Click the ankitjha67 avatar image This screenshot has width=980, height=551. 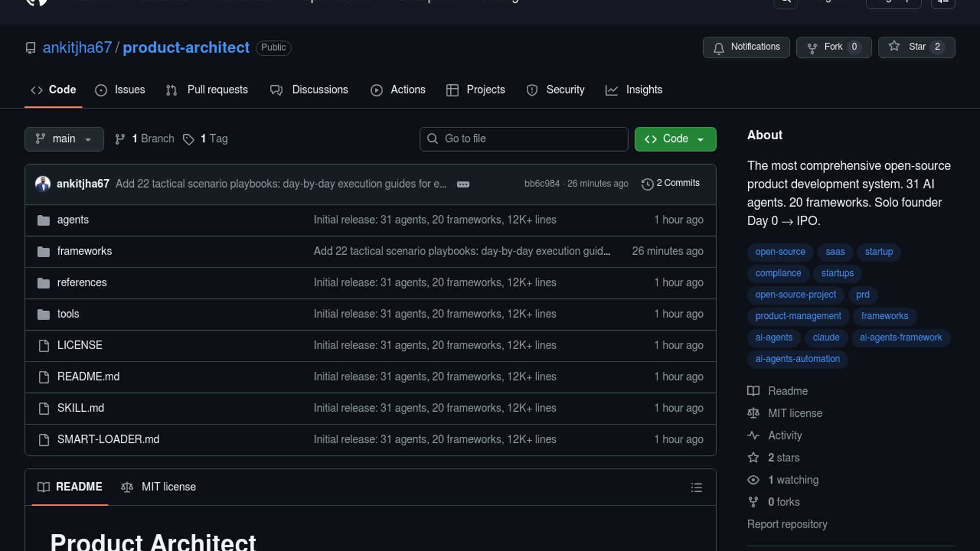[43, 184]
